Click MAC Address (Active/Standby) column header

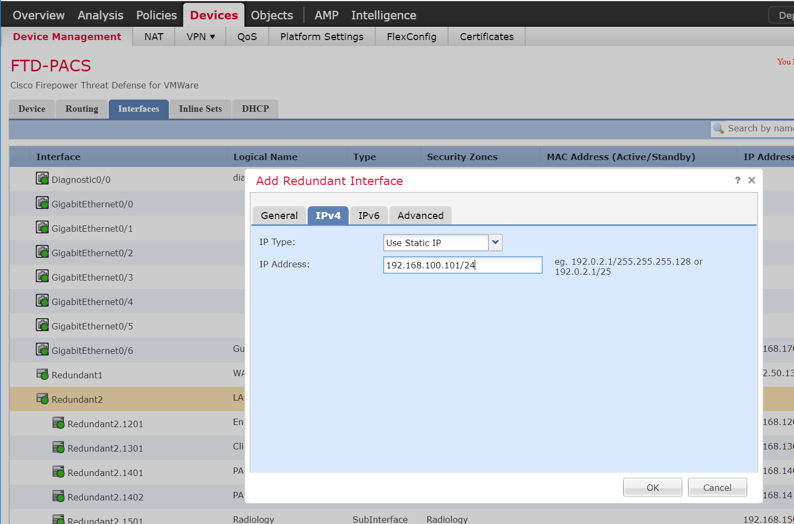[621, 157]
